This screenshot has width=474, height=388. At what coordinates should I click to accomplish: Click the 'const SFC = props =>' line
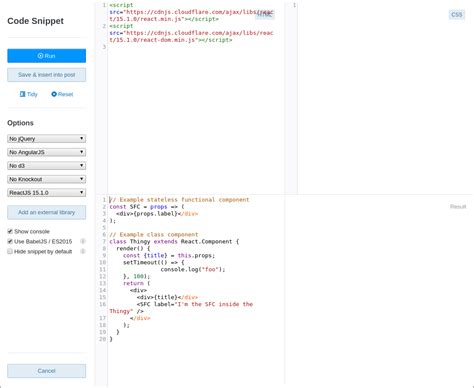[147, 207]
